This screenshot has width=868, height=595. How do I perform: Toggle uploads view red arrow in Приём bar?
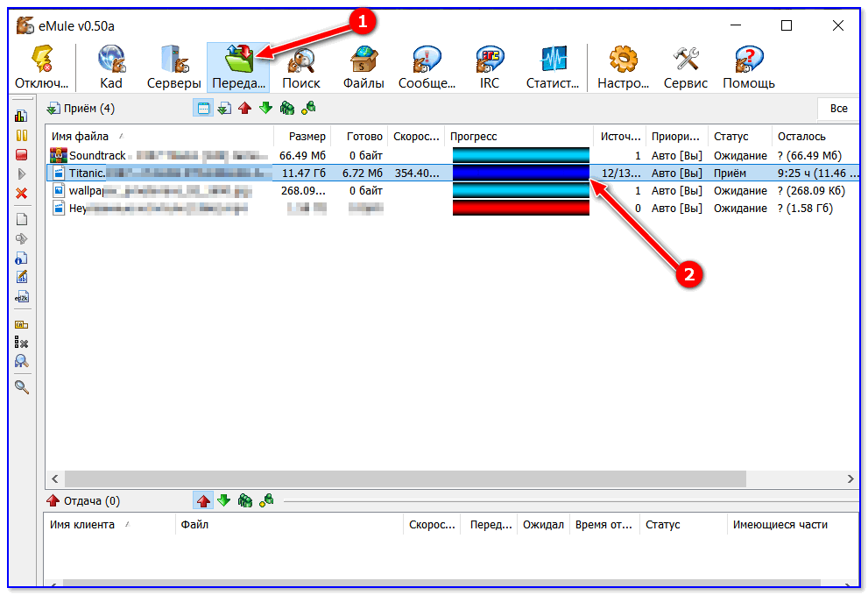244,109
